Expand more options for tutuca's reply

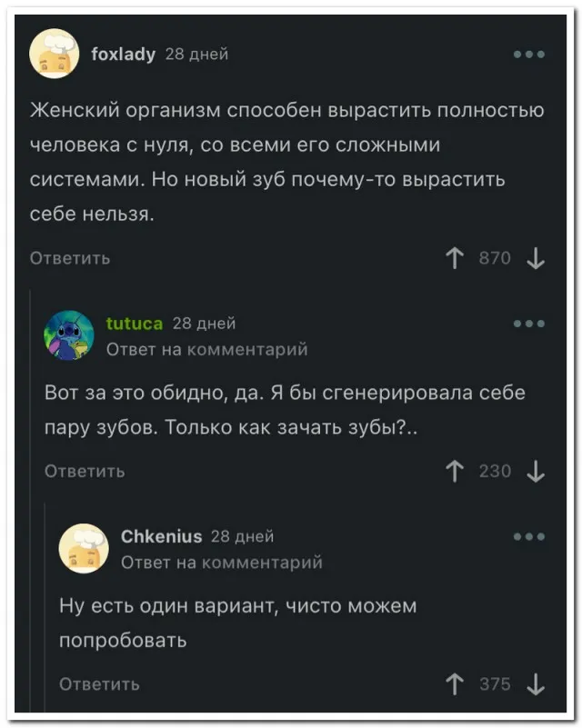click(x=528, y=324)
